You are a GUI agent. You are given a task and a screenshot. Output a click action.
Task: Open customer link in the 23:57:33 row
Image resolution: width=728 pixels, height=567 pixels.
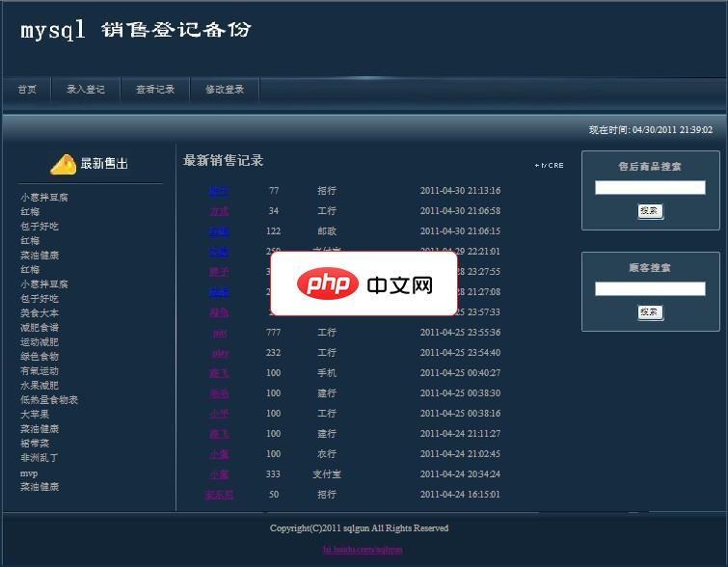pos(219,312)
